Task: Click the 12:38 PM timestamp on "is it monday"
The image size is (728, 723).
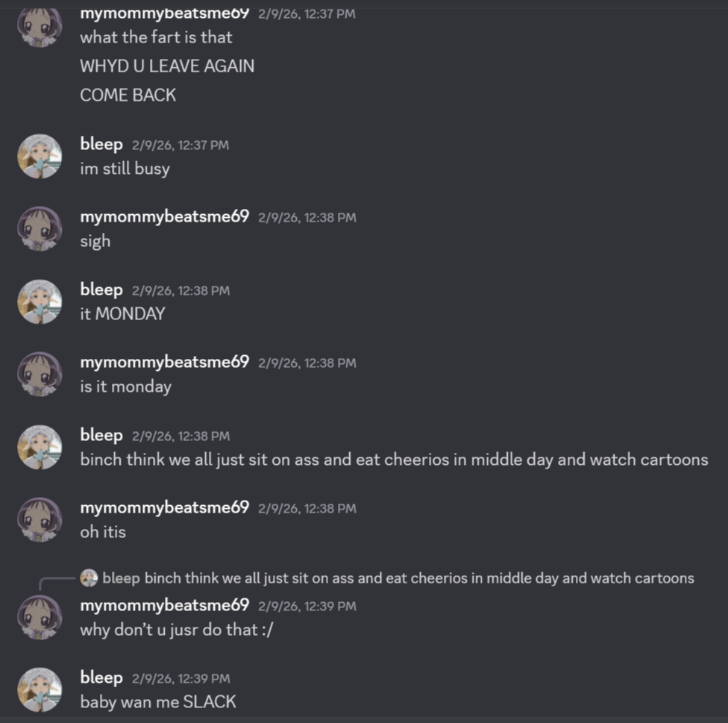Action: tap(307, 363)
